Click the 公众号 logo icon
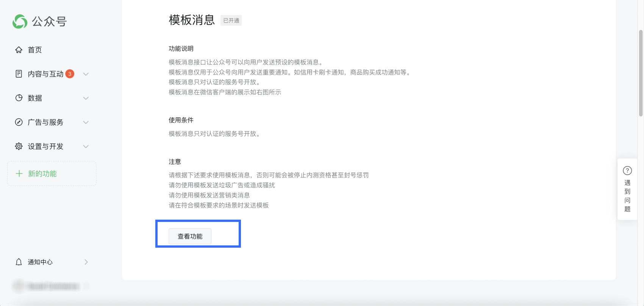The image size is (644, 306). click(x=20, y=22)
